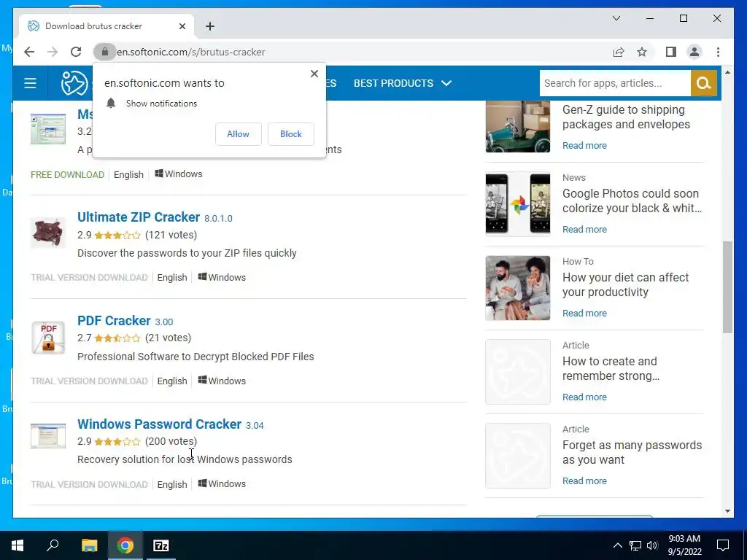747x560 pixels.
Task: Click the Windows label under first app
Action: click(x=179, y=174)
